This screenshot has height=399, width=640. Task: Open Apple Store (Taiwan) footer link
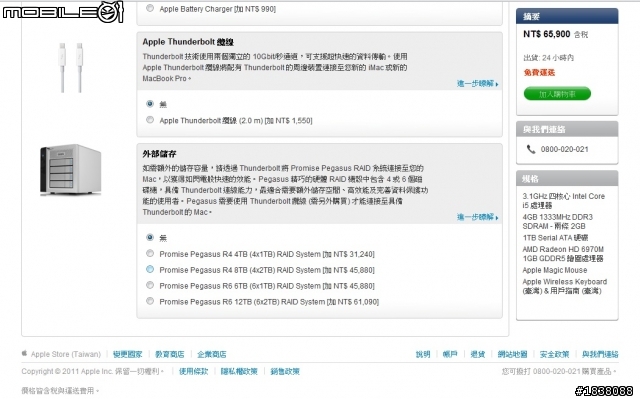[66, 354]
